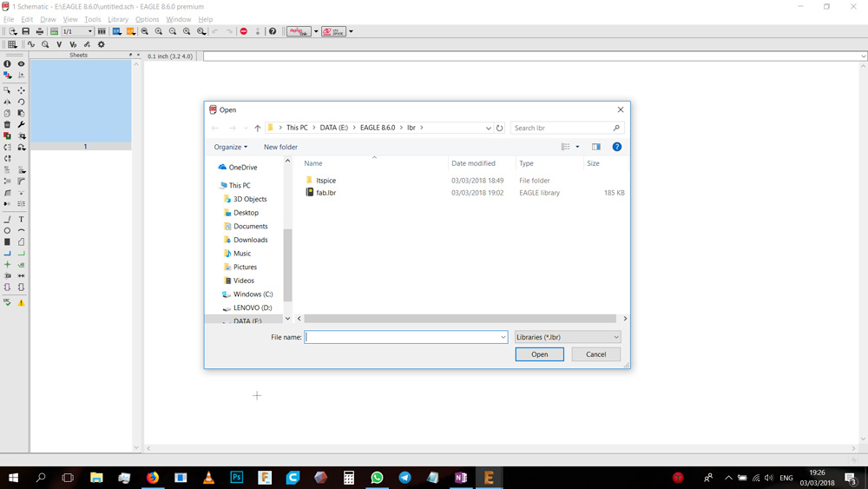
Task: Expand the Design Link dropdown arrow
Action: click(x=316, y=31)
